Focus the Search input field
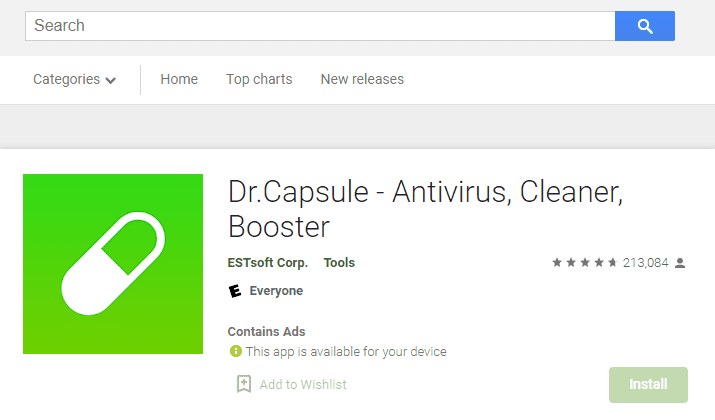This screenshot has height=420, width=715. [x=320, y=26]
